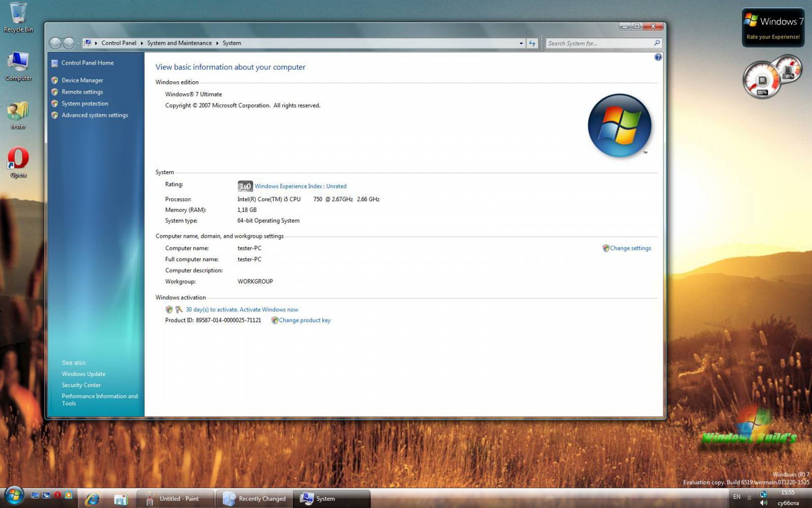Click the 1,18 GB memory value

coord(247,210)
